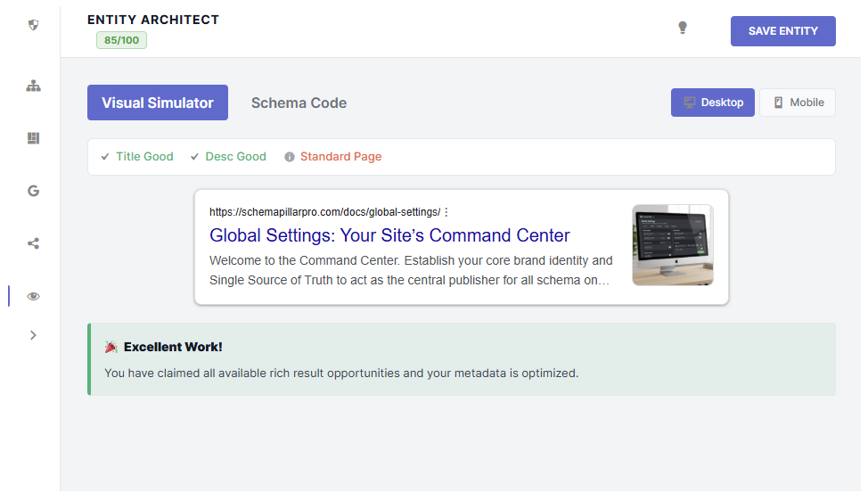Click the search result description snippet
Screen dimensions: 868x501
(x=411, y=270)
